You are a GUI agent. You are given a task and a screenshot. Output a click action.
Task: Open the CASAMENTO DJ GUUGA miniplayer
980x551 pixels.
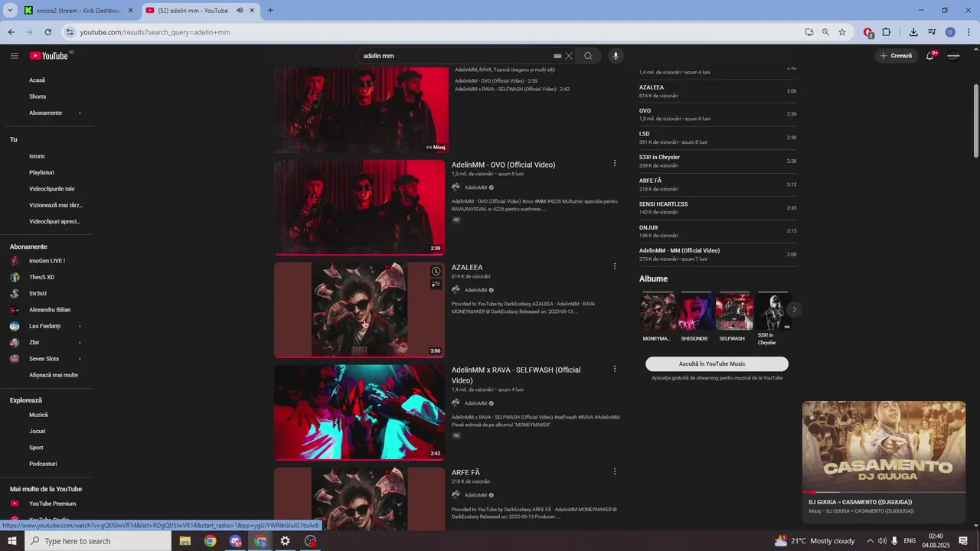click(x=884, y=447)
